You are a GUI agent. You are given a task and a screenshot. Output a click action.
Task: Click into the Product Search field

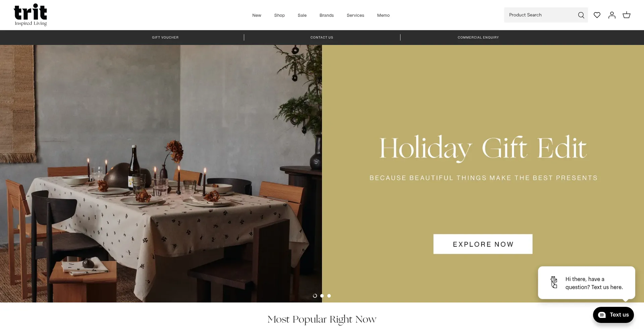point(540,15)
